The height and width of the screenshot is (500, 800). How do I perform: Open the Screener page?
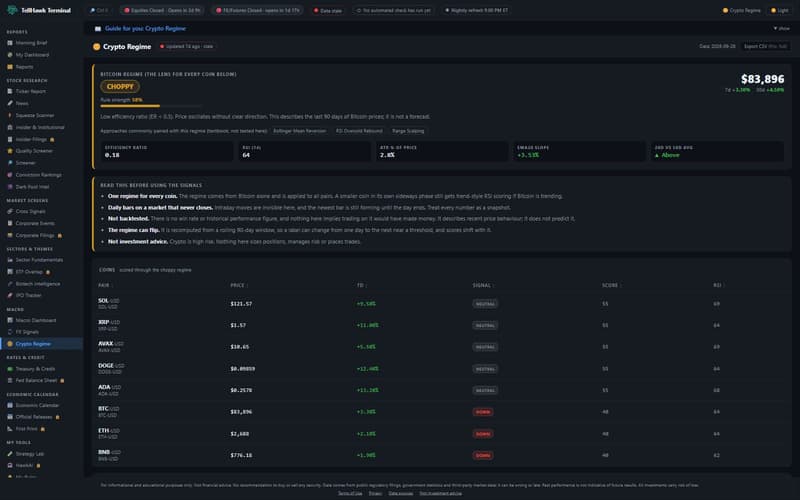(x=25, y=163)
